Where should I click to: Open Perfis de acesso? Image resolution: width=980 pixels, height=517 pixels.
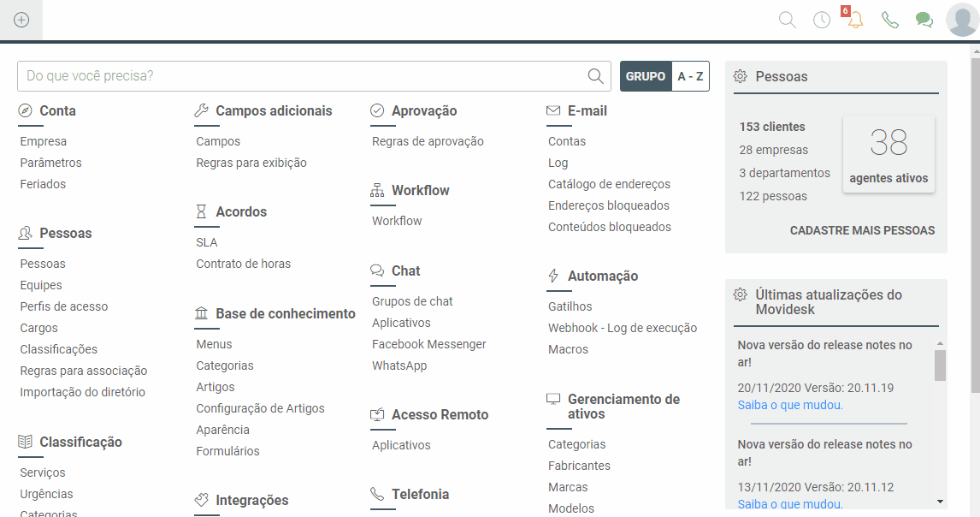click(64, 306)
